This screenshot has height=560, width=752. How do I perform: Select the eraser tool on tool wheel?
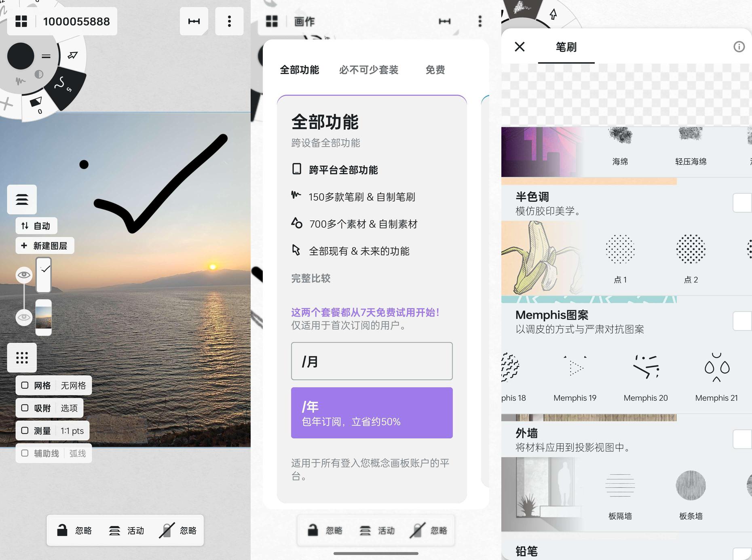click(x=36, y=104)
